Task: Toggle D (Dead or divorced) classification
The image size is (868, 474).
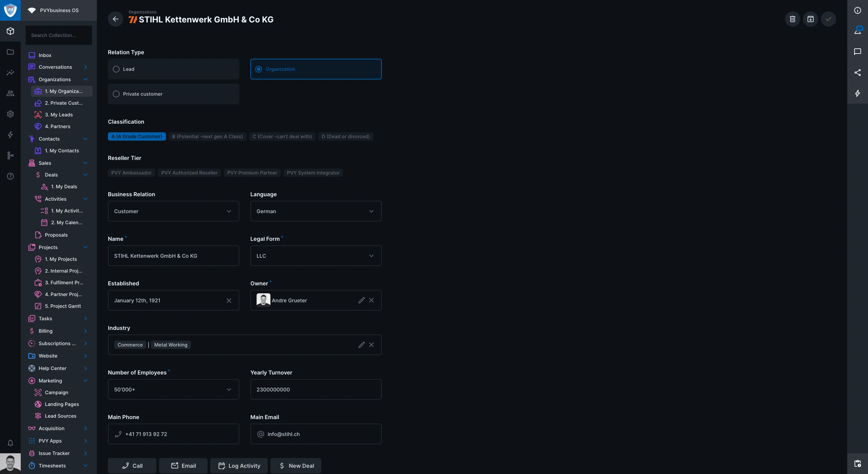Action: pyautogui.click(x=346, y=136)
